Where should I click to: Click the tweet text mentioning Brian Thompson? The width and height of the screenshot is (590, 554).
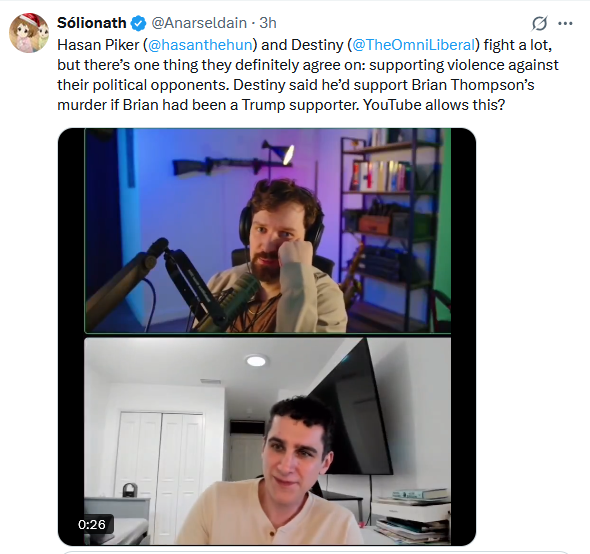point(308,75)
